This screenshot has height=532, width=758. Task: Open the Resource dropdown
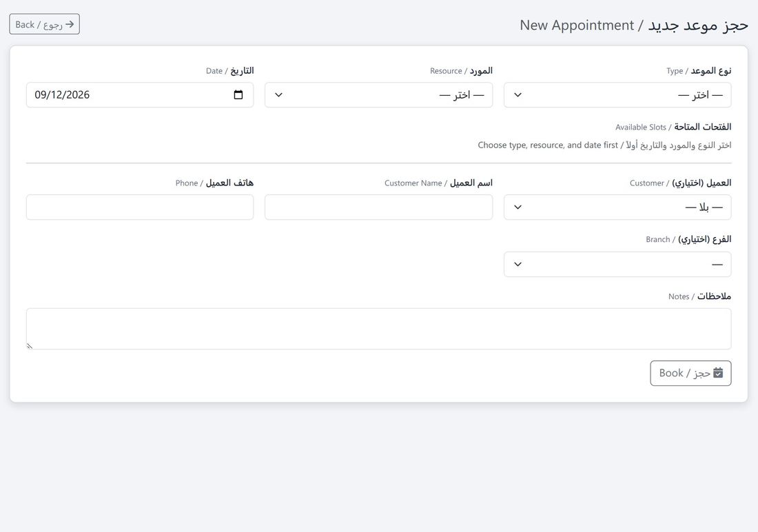point(378,95)
